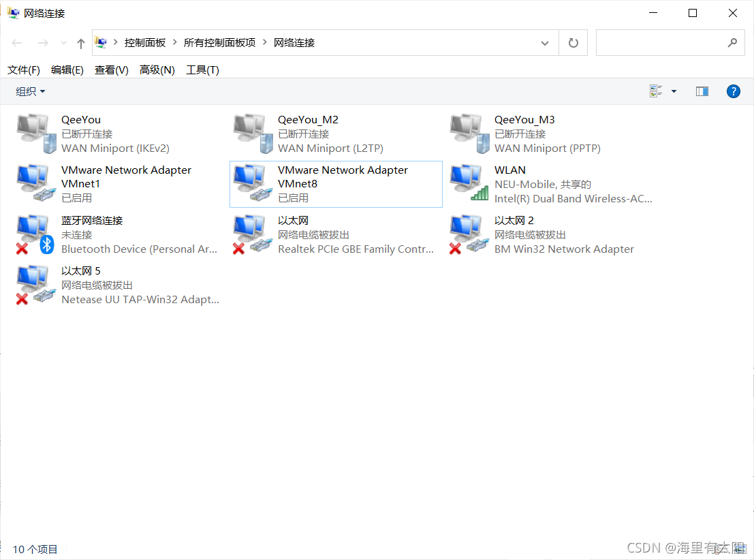Click the 网络连接 breadcrumb
This screenshot has width=754, height=560.
(294, 43)
